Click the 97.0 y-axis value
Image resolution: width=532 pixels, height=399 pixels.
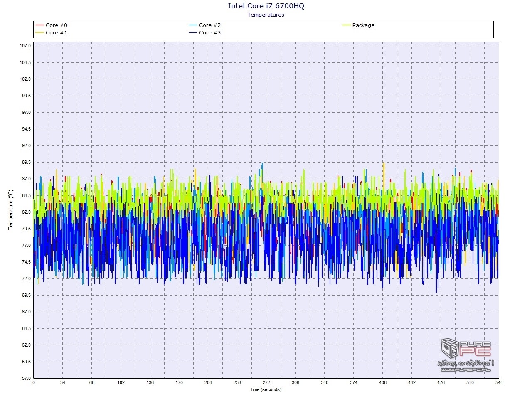click(x=26, y=112)
